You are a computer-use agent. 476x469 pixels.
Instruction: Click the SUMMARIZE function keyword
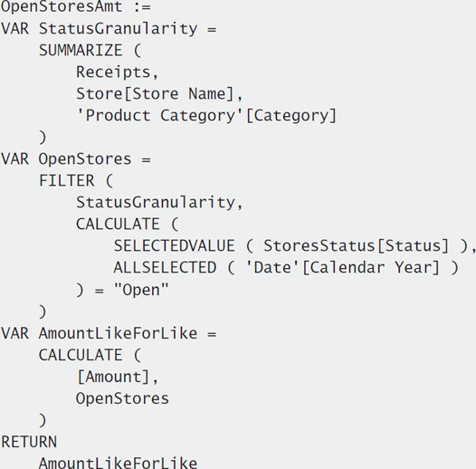pyautogui.click(x=81, y=51)
